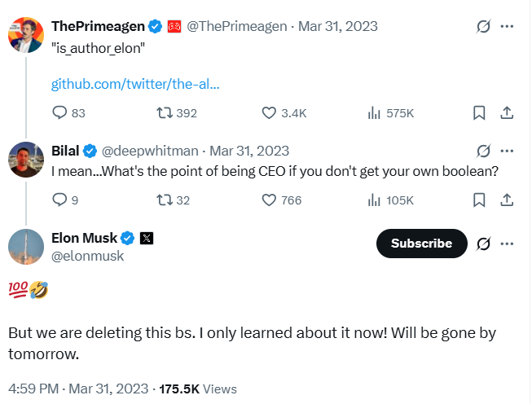This screenshot has width=532, height=404.
Task: Open the github.com/twitter link
Action: click(135, 84)
